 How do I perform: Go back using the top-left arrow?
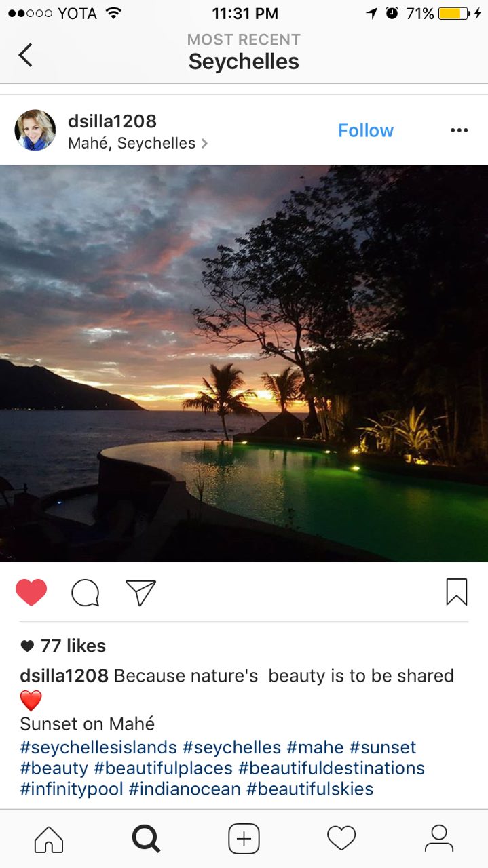click(x=25, y=55)
